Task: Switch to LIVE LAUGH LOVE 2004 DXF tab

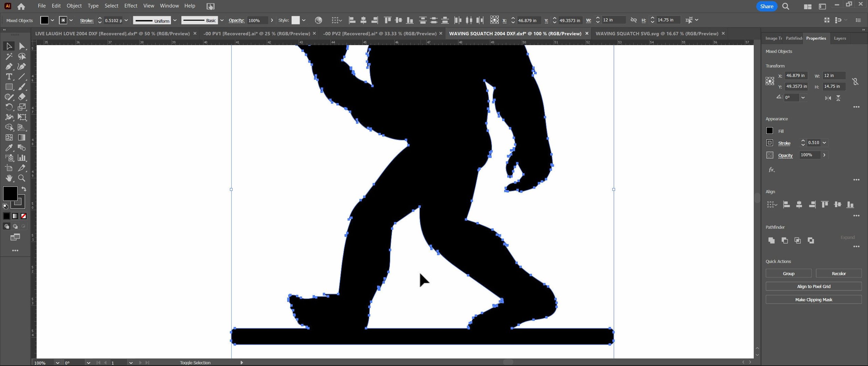Action: 112,34
